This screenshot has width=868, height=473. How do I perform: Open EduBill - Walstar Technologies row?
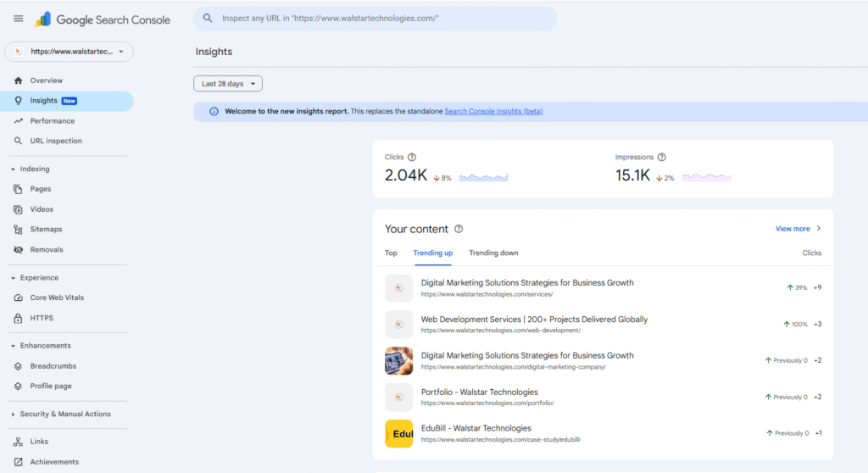(604, 434)
